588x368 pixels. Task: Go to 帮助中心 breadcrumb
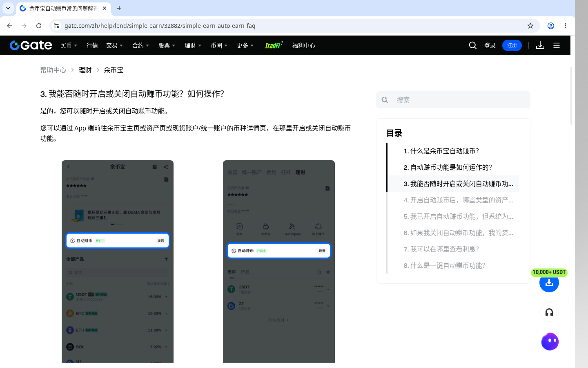pyautogui.click(x=53, y=70)
